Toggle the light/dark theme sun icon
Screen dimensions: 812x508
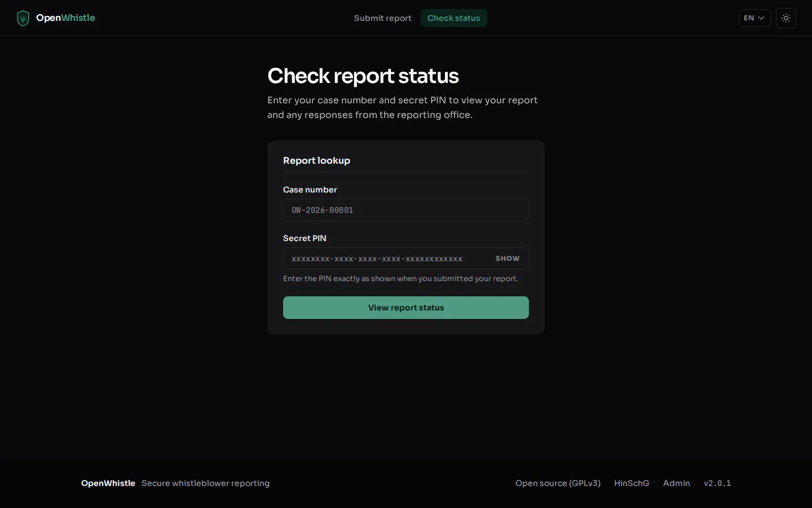pyautogui.click(x=786, y=18)
